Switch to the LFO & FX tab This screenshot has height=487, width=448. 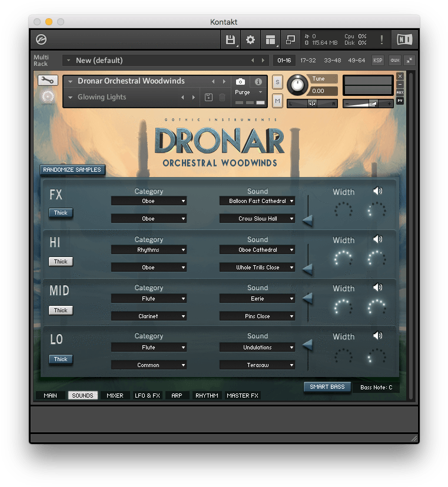[147, 395]
